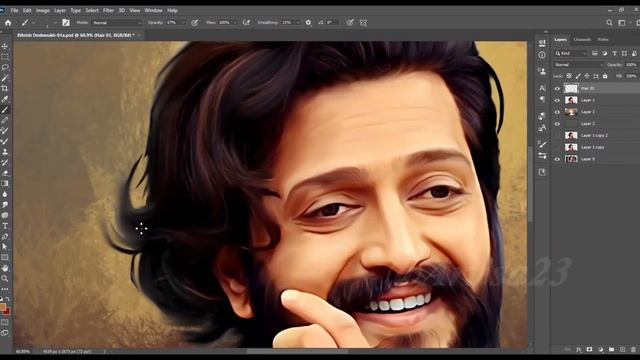Select the Clone Stamp tool
The image size is (640, 360).
pyautogui.click(x=5, y=152)
